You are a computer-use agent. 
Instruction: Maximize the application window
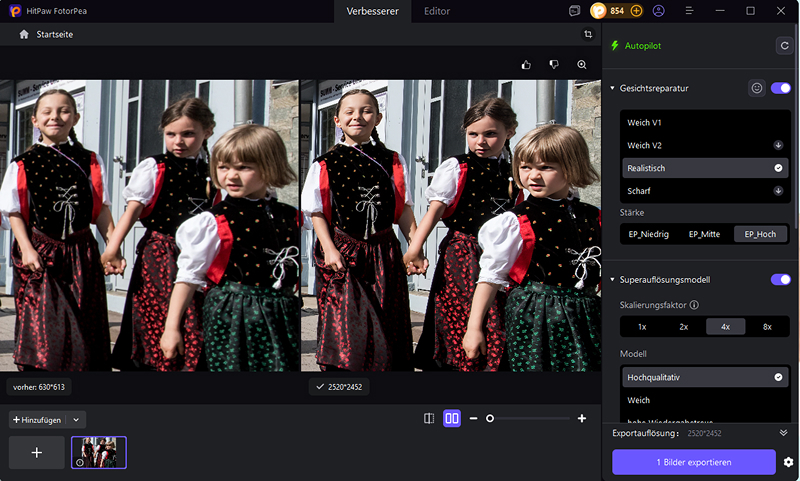tap(750, 11)
